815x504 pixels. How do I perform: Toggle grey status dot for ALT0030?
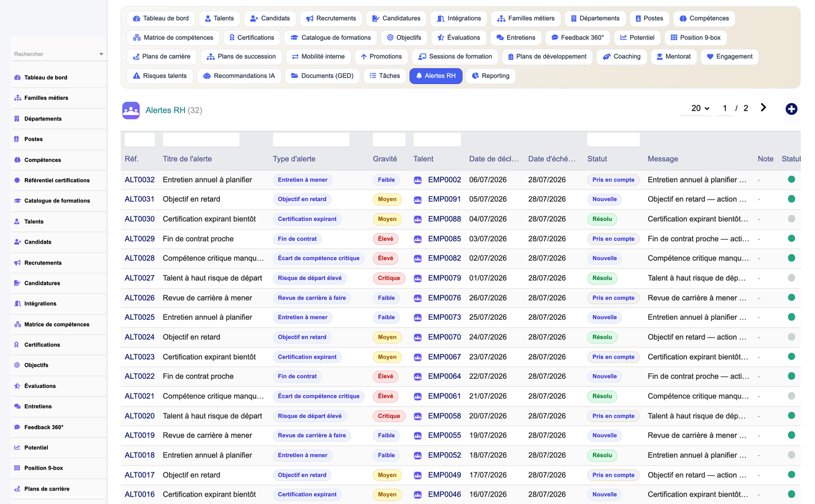(791, 219)
